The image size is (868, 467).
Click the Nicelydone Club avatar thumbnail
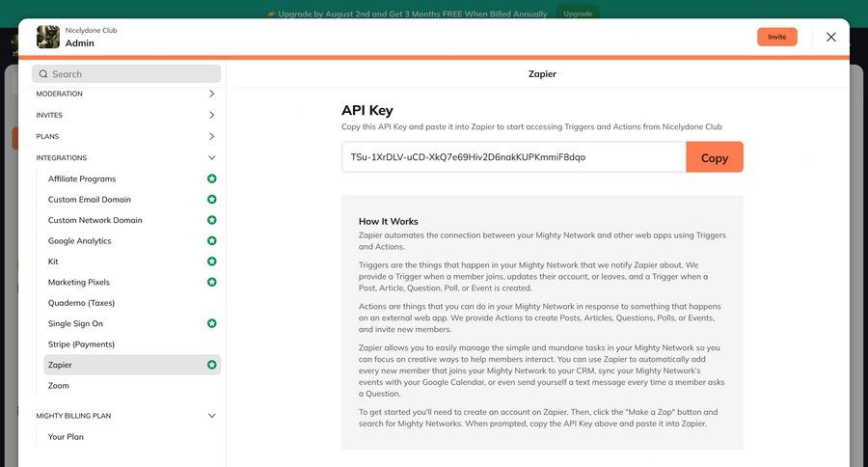coord(48,37)
